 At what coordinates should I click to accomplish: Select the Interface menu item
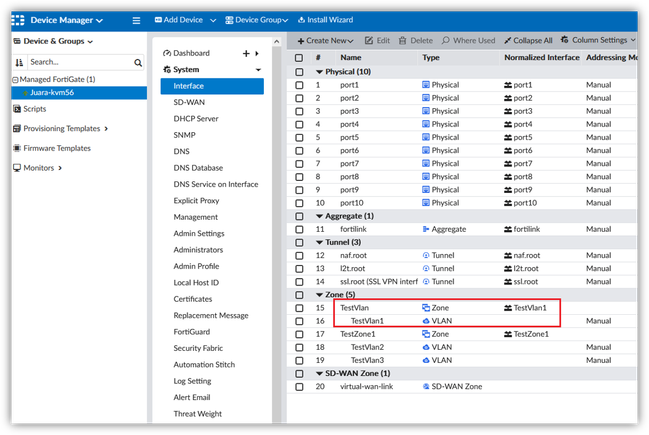click(212, 86)
